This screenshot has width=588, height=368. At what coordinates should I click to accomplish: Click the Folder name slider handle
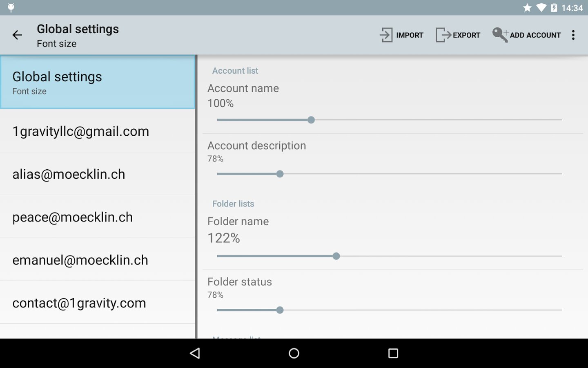tap(336, 256)
